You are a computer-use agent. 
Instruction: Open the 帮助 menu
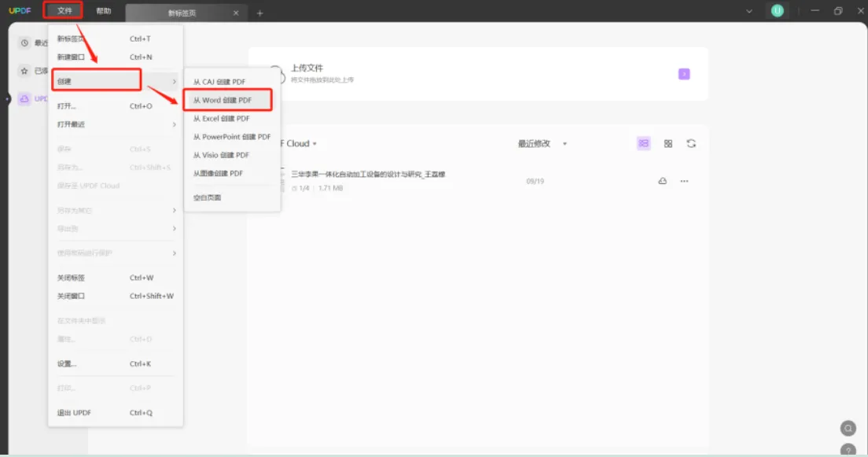104,10
